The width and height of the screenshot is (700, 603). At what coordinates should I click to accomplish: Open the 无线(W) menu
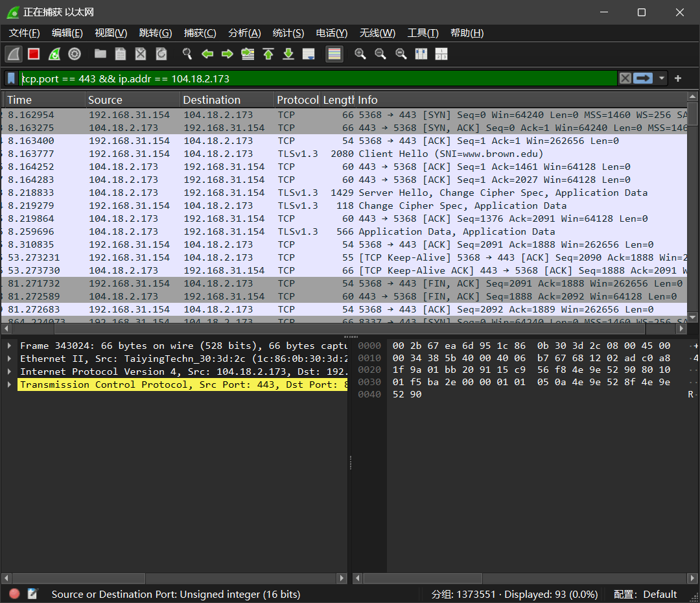click(x=378, y=33)
